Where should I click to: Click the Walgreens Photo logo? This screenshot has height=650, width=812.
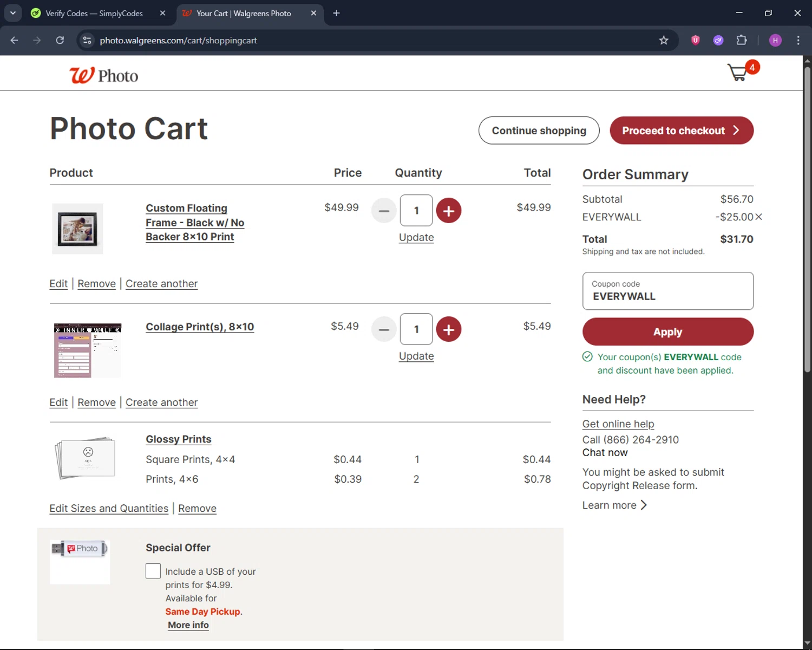tap(103, 75)
